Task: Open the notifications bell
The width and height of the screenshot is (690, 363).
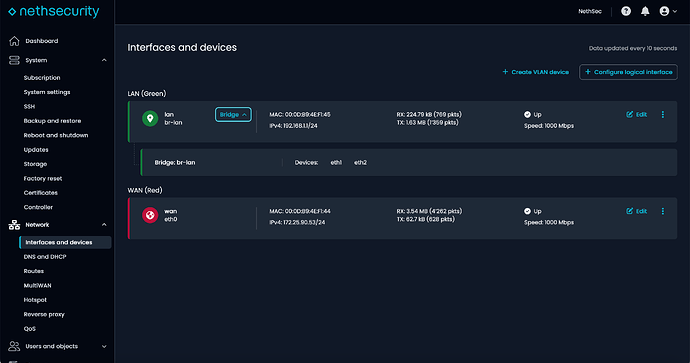Action: pos(645,11)
